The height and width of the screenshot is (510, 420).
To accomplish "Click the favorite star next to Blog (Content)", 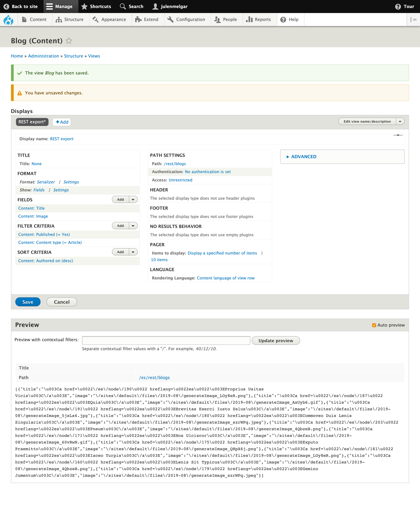I will (x=69, y=41).
